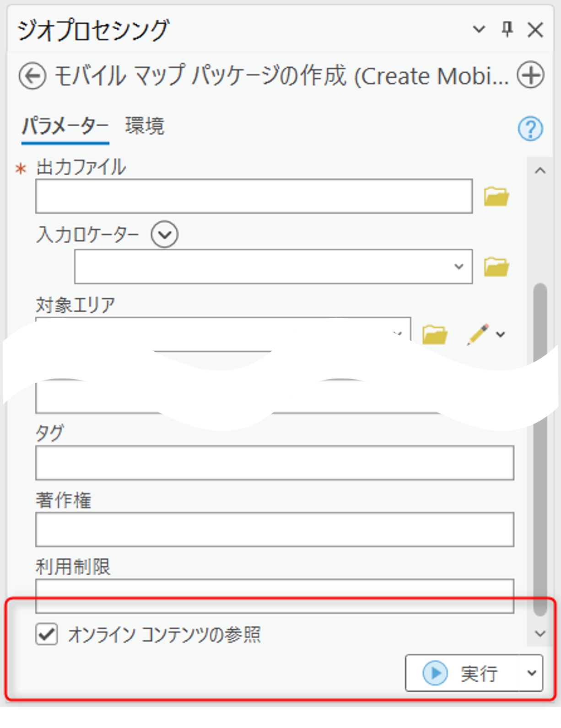Browse folder for 入力ロケーター

click(496, 267)
